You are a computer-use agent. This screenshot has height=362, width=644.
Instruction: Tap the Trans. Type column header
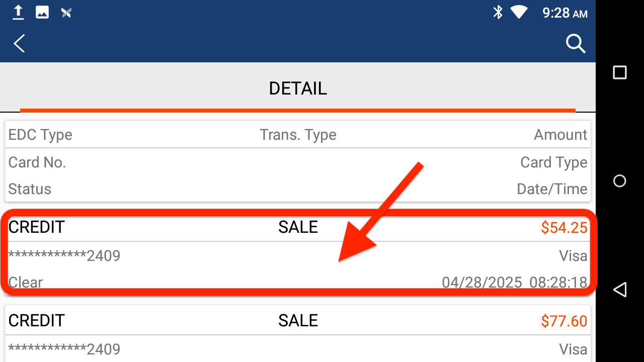pos(298,135)
